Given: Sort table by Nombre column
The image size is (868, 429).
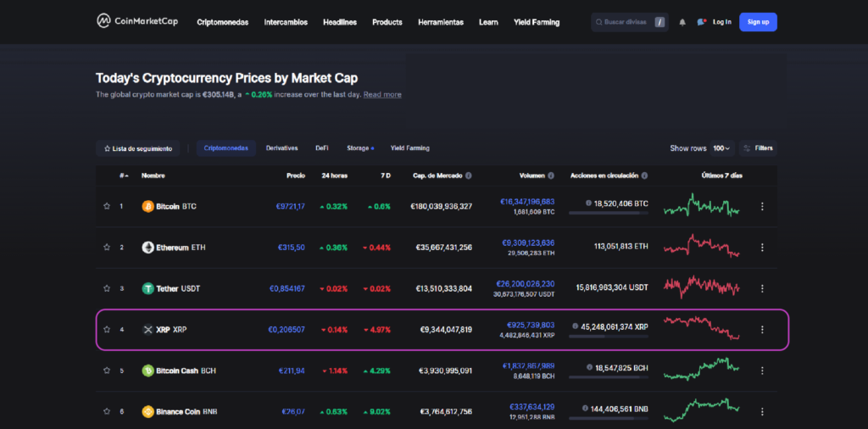Looking at the screenshot, I should (x=153, y=175).
